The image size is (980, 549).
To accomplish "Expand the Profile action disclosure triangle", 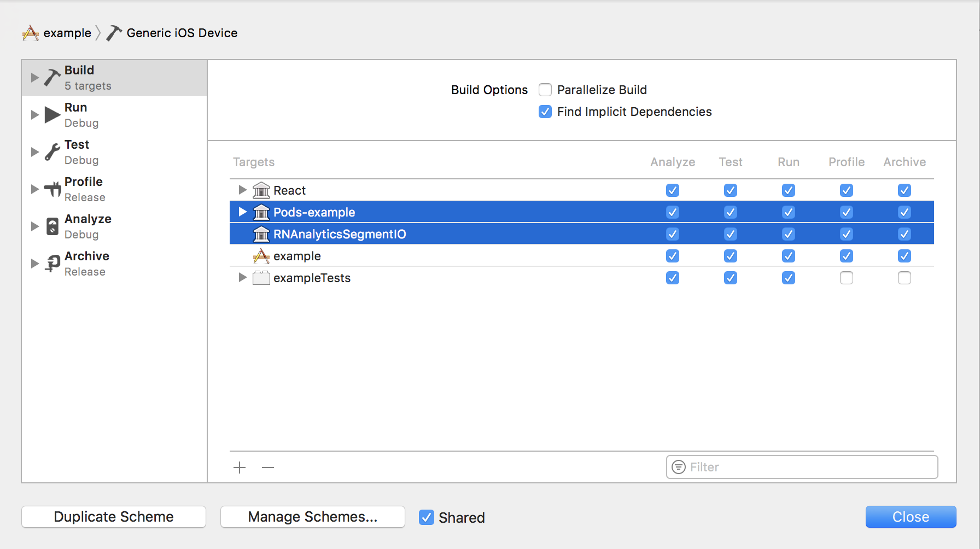I will (x=35, y=189).
